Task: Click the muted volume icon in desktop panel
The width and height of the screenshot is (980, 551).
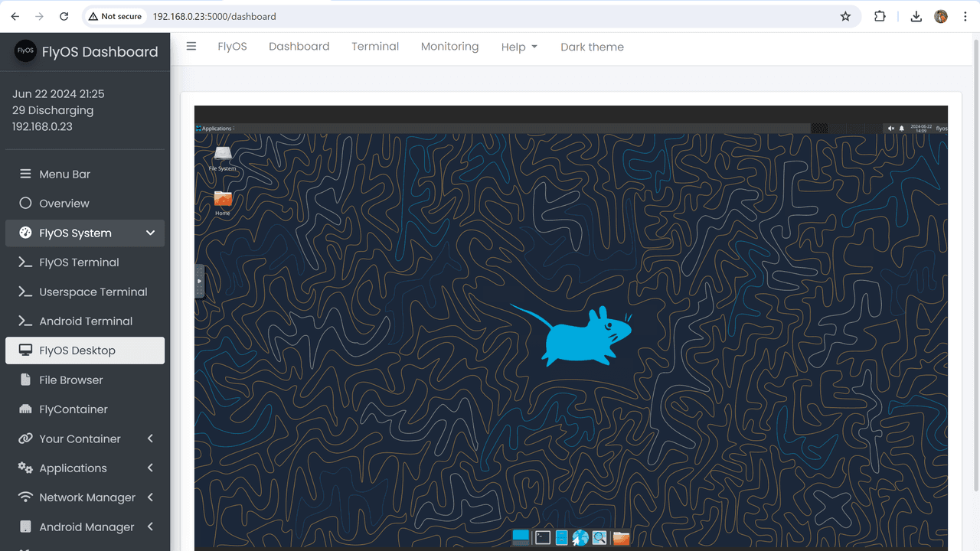Action: (891, 129)
